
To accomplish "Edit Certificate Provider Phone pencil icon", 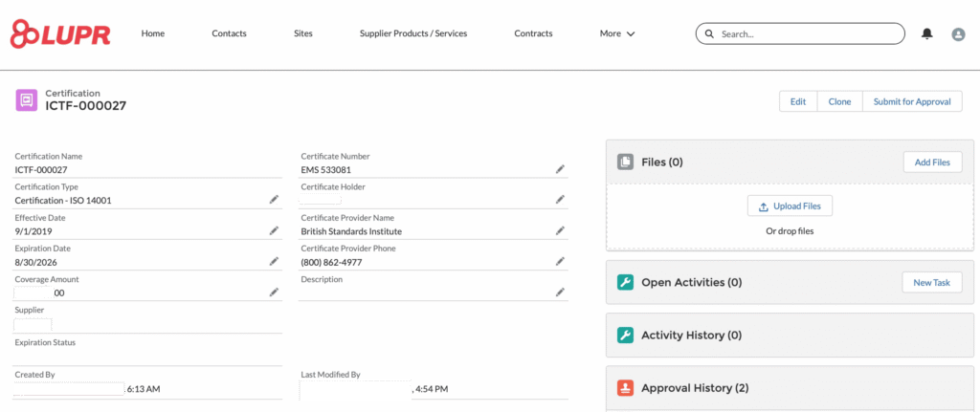I will click(560, 261).
